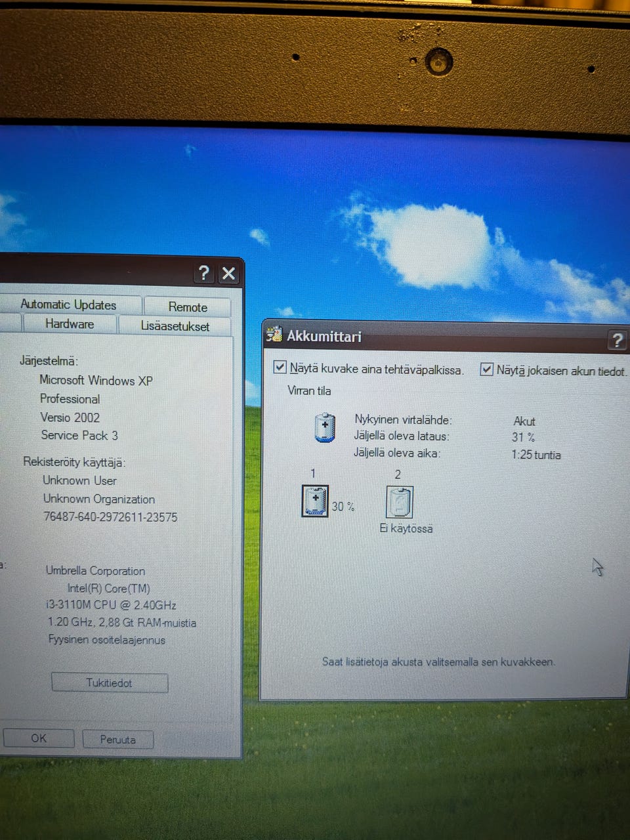Click the battery 1 icon at 30 %

tap(315, 501)
